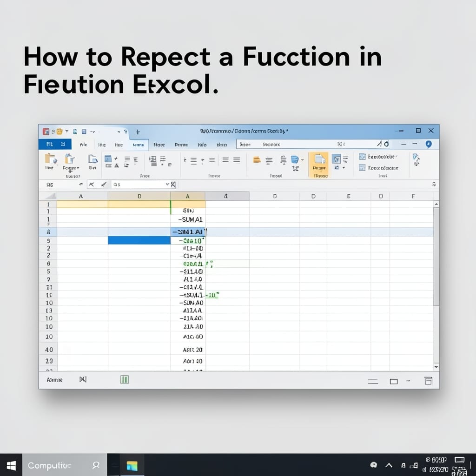Open the dropdown arrow beside the blue bucket icon
The width and height of the screenshot is (476, 476).
302,159
